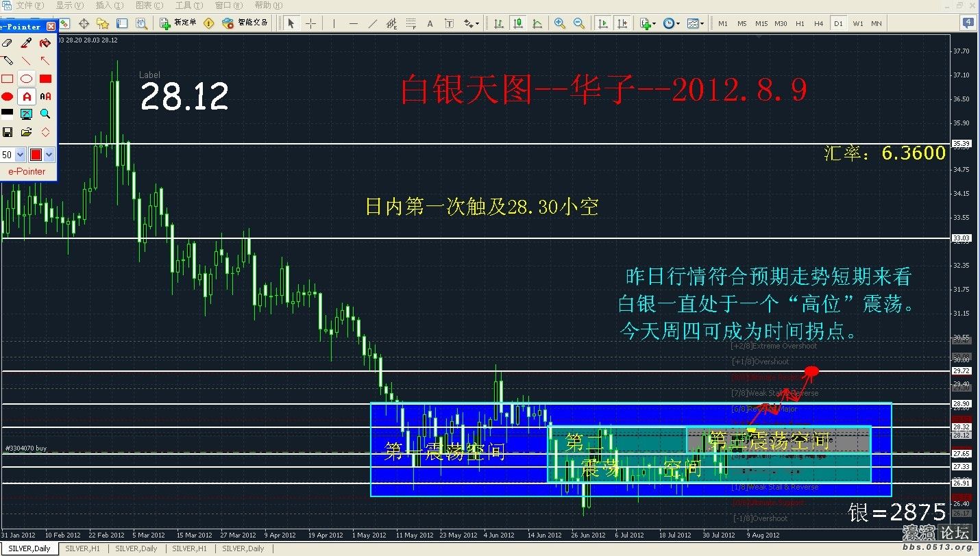Expand the e-Pointer color dropdown arrow
Screen dimensions: 980x556
point(49,155)
